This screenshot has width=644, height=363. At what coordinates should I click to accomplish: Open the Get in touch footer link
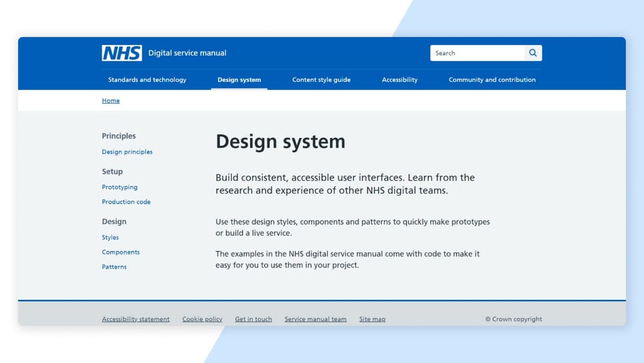(253, 319)
